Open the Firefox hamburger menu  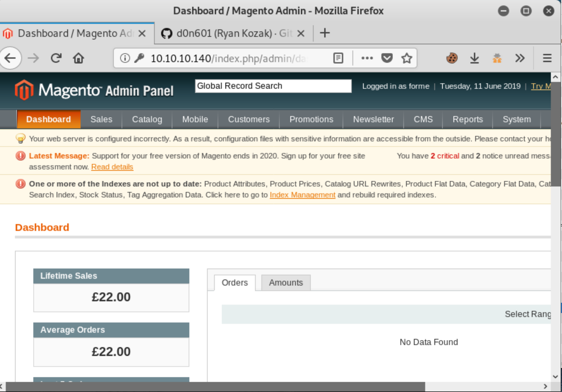547,58
